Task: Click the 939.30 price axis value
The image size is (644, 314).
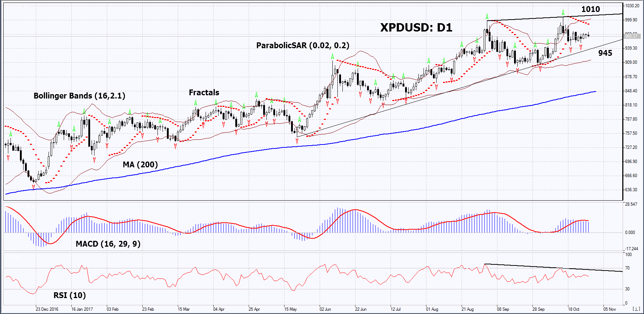Action: pos(631,48)
